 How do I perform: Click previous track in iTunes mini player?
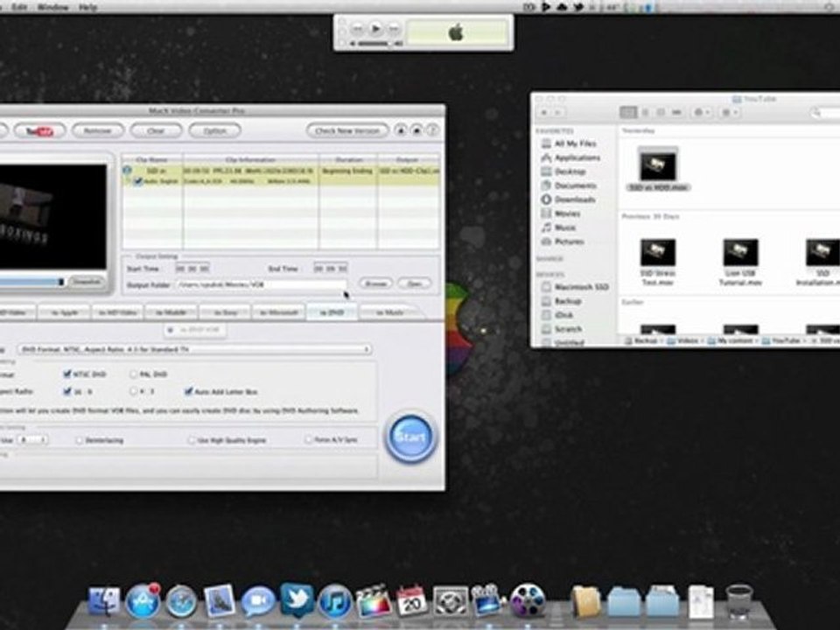coord(359,29)
